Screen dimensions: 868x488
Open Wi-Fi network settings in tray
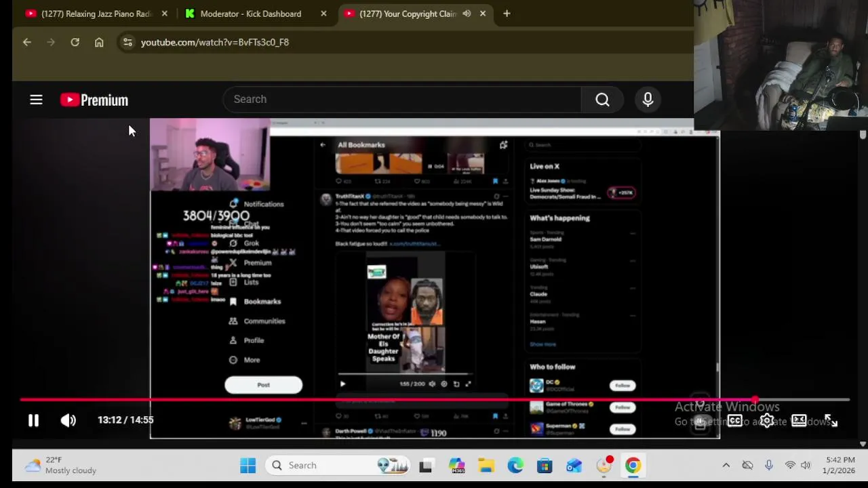pos(790,466)
